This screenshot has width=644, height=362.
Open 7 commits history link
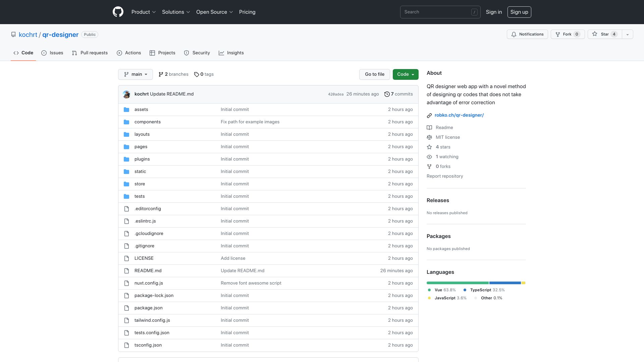coord(398,94)
